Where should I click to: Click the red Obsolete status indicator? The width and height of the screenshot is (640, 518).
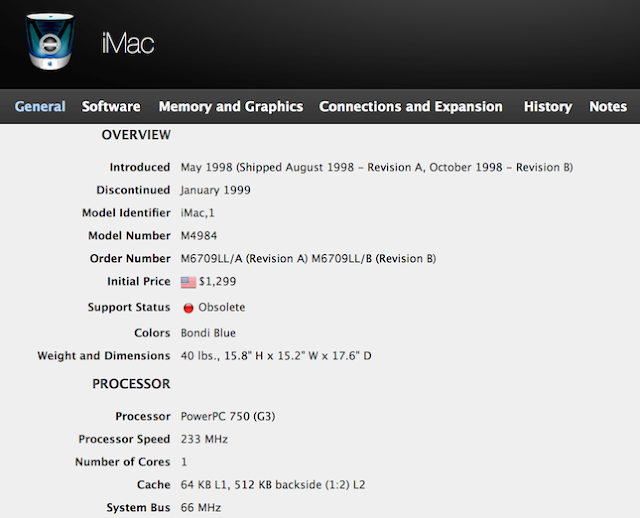click(x=188, y=308)
